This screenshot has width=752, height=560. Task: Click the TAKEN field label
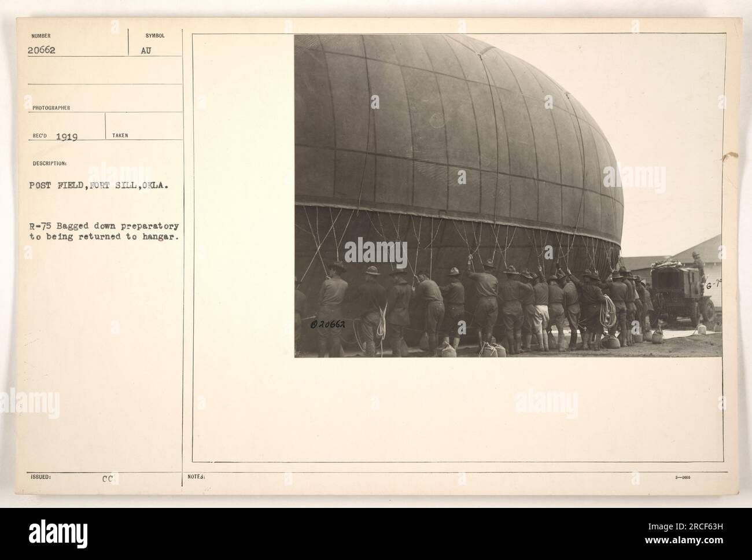[x=121, y=135]
